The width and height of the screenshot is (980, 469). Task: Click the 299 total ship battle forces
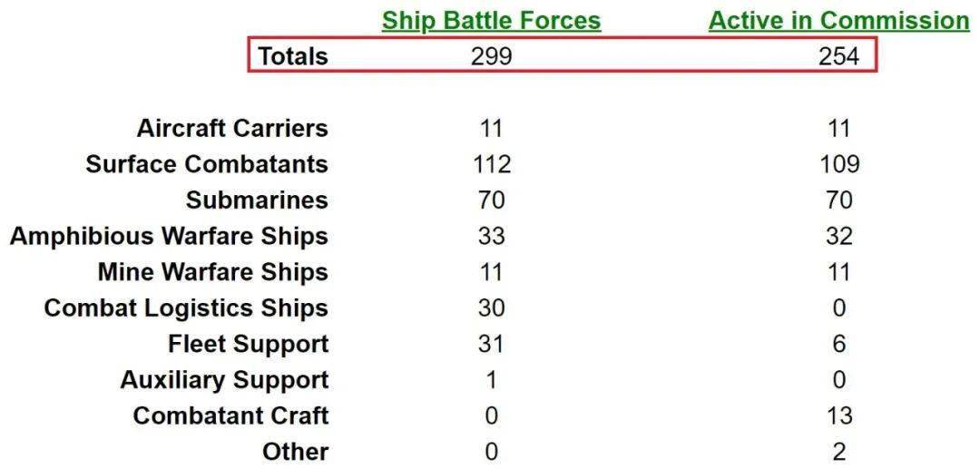click(491, 56)
